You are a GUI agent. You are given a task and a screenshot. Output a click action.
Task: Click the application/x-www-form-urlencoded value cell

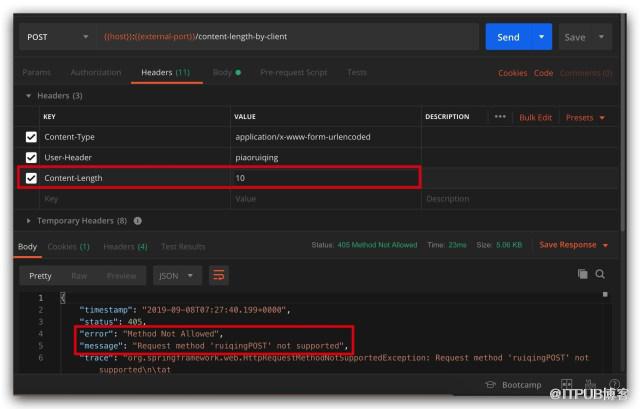click(326, 137)
